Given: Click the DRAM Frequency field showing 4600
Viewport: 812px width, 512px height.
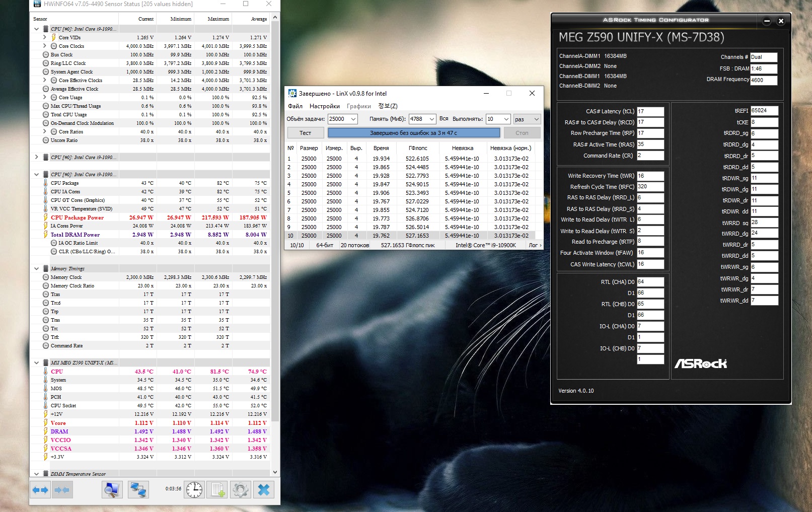Looking at the screenshot, I should pos(764,80).
